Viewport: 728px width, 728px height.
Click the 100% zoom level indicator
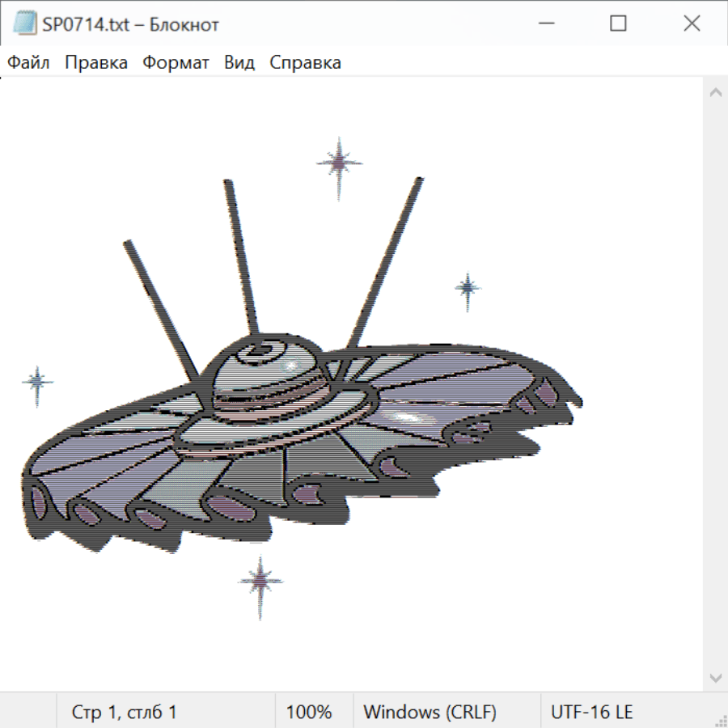[x=309, y=713]
